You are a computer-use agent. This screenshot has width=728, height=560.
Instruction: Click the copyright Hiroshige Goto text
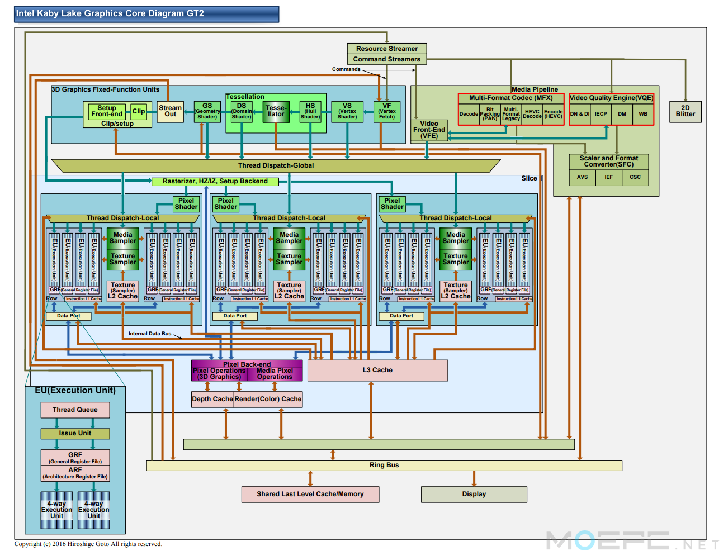88,544
